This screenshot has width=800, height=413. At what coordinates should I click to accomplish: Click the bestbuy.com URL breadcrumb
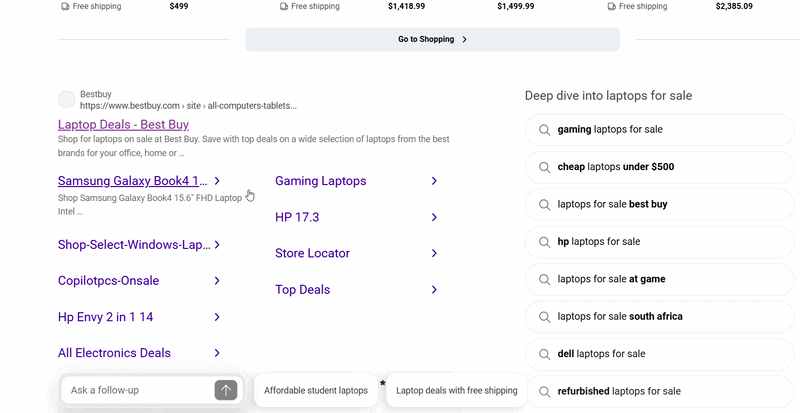tap(188, 106)
